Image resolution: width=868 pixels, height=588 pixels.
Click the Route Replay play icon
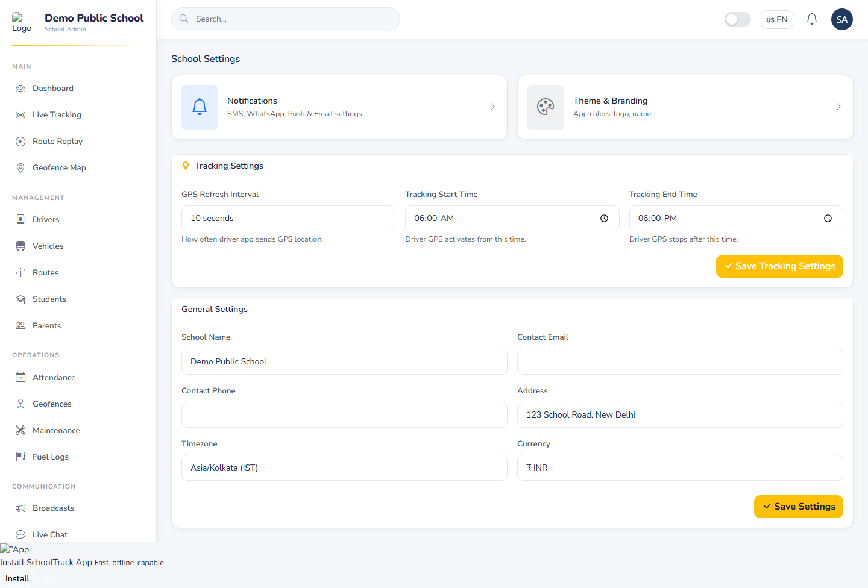(20, 142)
